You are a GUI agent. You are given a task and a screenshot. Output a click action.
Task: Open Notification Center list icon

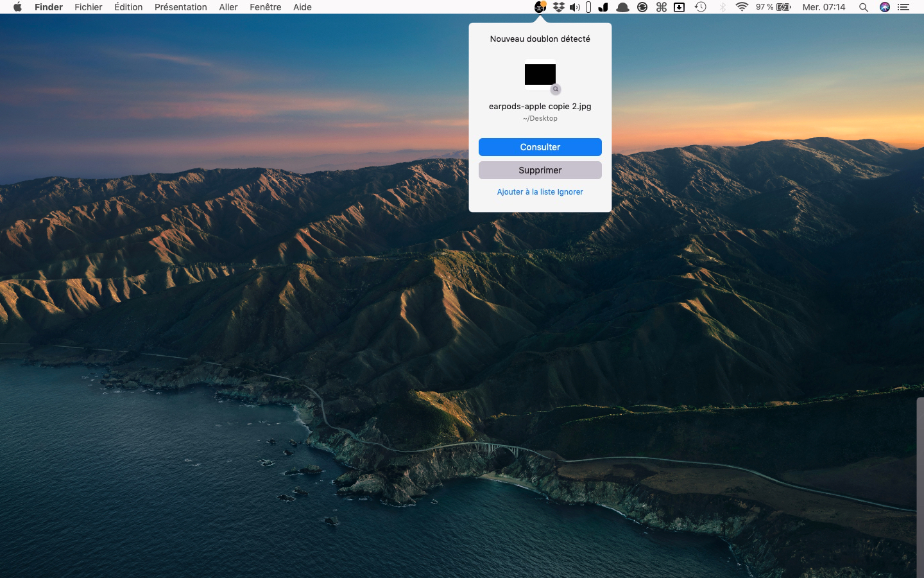click(903, 7)
